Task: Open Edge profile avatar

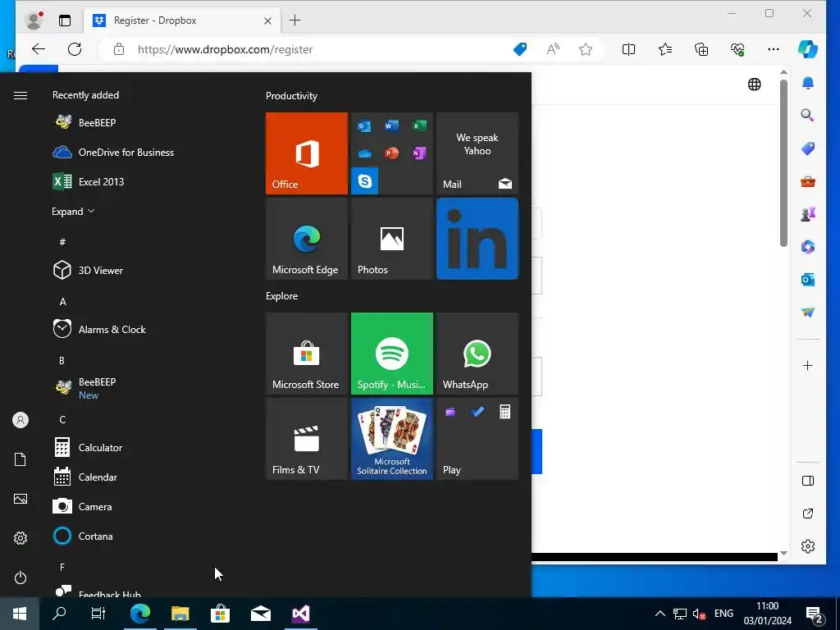Action: (x=34, y=21)
